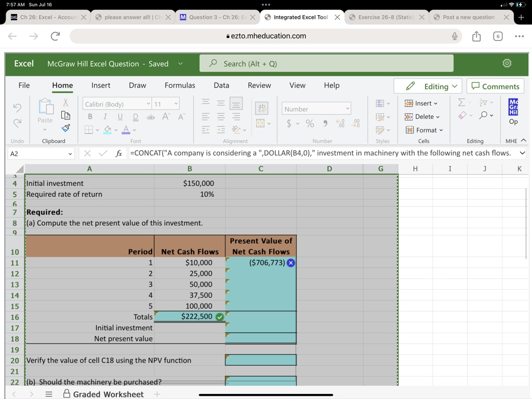Screen dimensions: 532x399
Task: Collapse the ribbon with the chevron
Action: (x=524, y=140)
